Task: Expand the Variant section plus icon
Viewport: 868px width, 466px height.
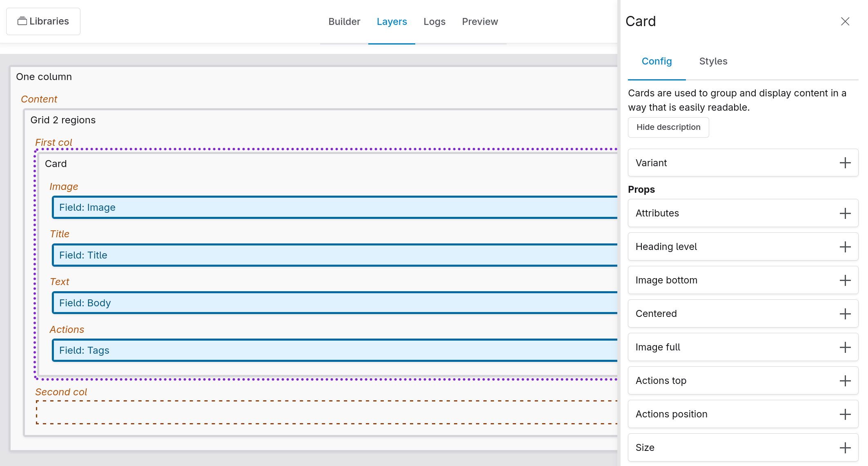Action: pyautogui.click(x=845, y=163)
